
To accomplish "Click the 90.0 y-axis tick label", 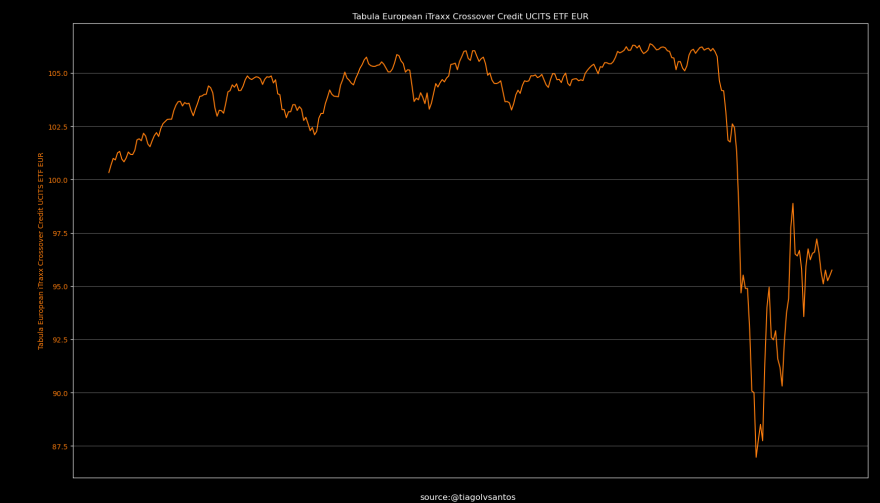I will 61,393.
